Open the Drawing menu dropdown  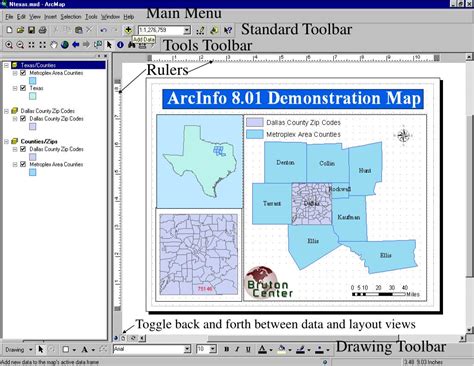click(19, 350)
